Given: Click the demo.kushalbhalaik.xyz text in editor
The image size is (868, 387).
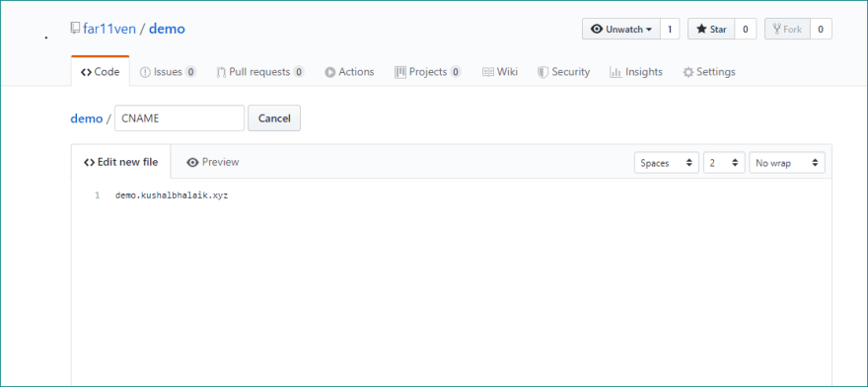Looking at the screenshot, I should point(172,195).
